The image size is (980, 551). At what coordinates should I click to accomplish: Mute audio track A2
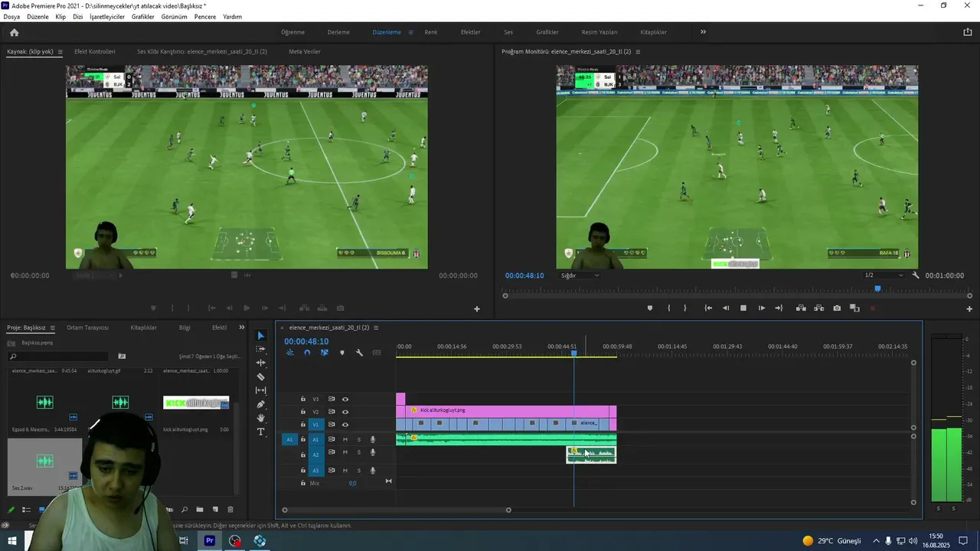tap(345, 452)
